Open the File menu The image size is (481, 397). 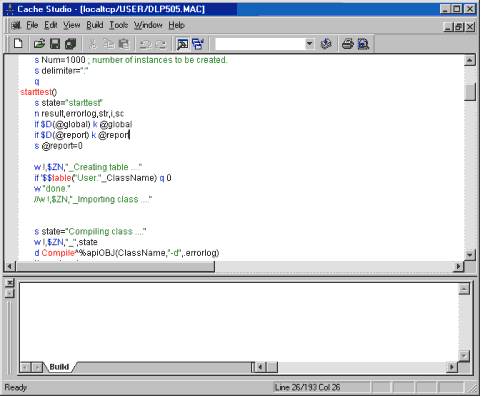[32, 25]
